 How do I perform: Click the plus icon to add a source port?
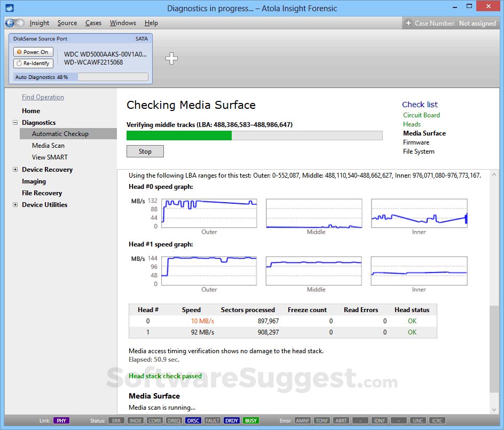171,59
